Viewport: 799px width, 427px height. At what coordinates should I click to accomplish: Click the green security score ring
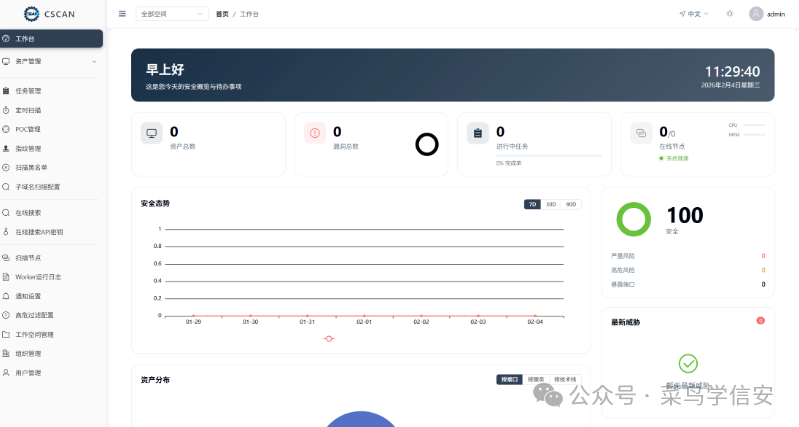click(x=633, y=219)
